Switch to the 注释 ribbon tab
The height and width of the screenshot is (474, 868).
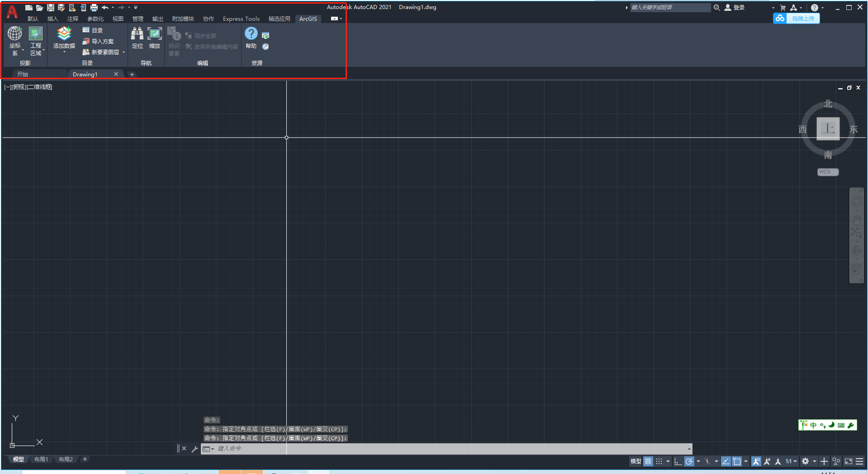(x=73, y=19)
